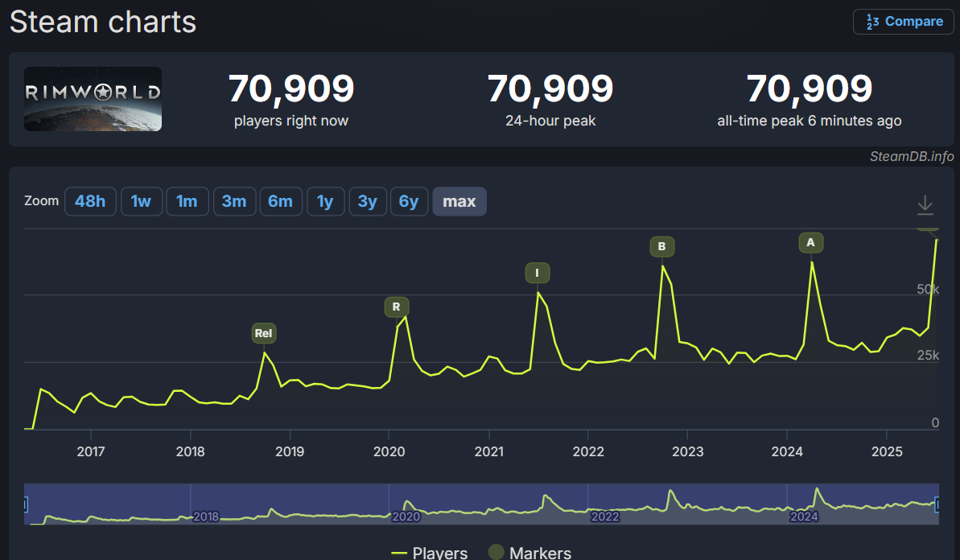Click the Rel marker on the chart
The image size is (960, 560).
(263, 333)
